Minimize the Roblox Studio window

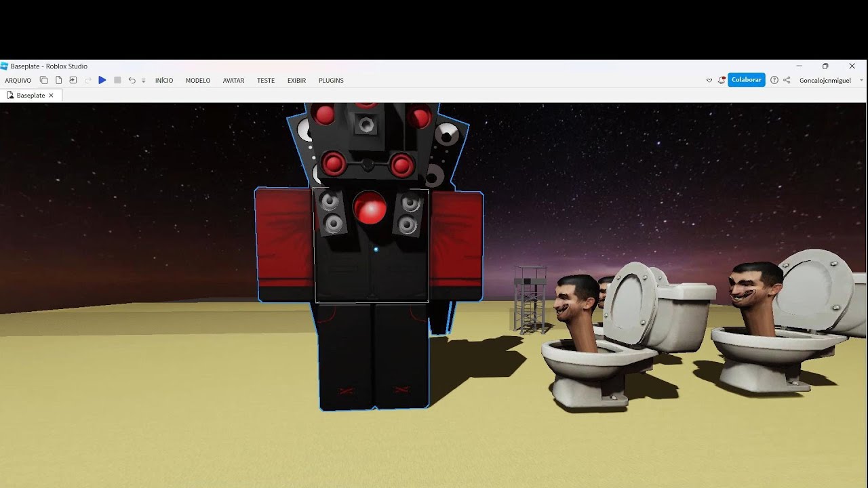(800, 66)
